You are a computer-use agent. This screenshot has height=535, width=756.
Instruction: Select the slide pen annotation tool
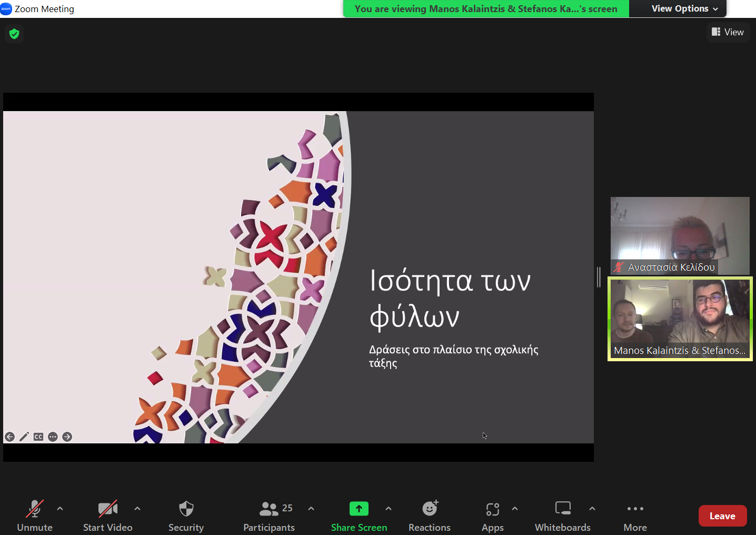24,437
